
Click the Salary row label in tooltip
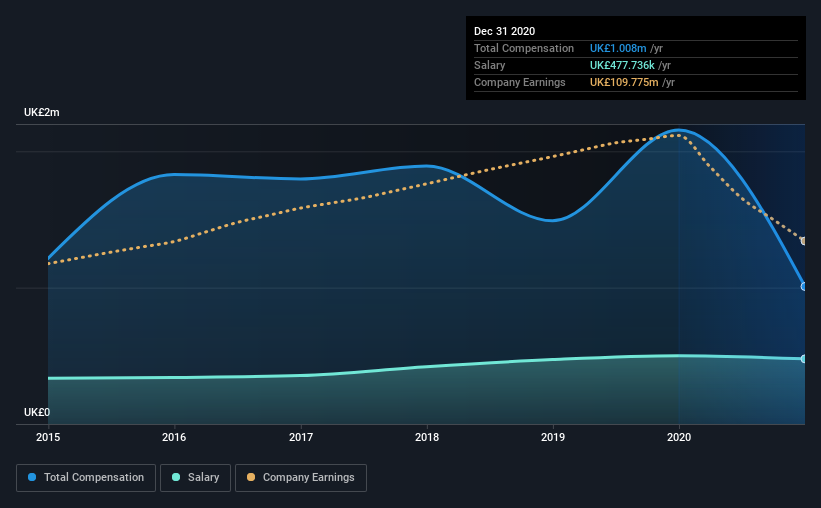pos(490,65)
